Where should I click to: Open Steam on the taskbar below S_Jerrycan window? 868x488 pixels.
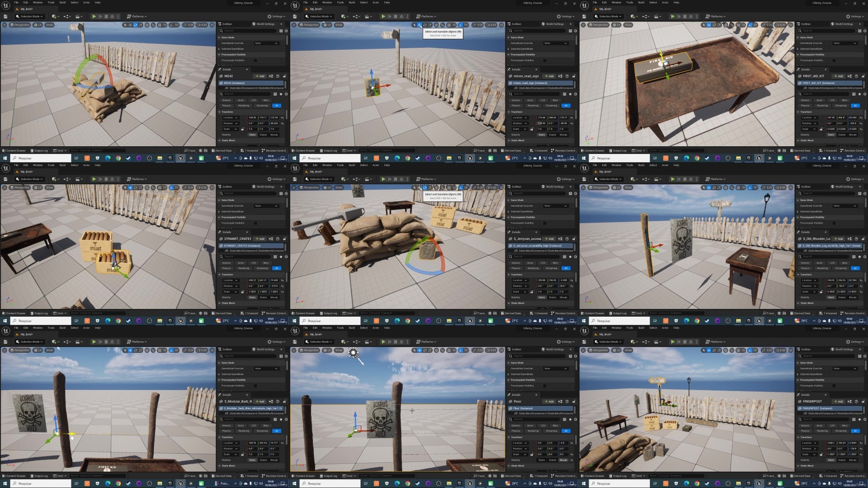(418, 321)
